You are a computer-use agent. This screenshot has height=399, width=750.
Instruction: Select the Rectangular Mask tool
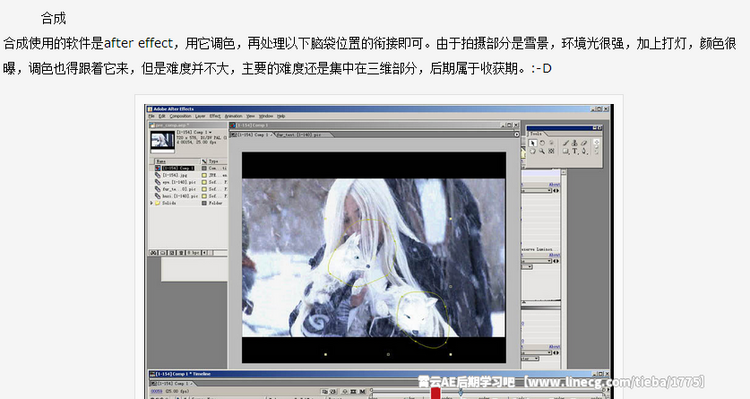[566, 151]
